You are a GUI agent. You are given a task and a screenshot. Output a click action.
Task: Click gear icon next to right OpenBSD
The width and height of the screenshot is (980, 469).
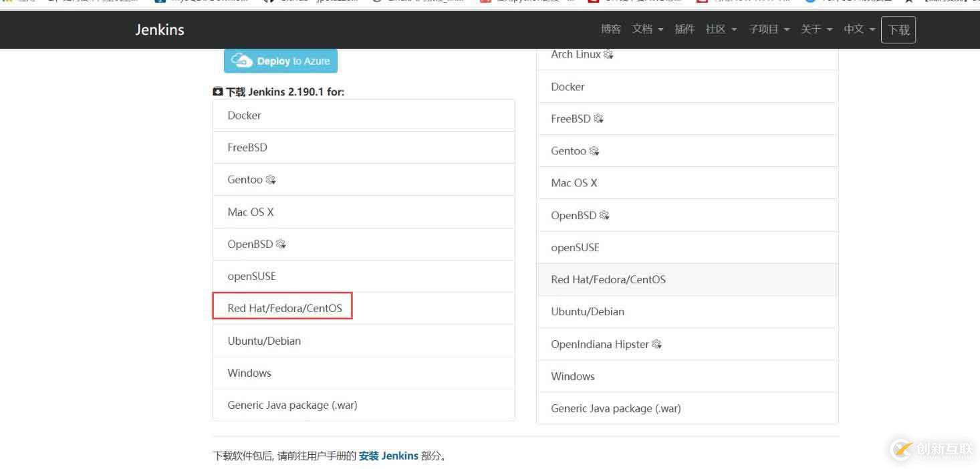tap(604, 216)
